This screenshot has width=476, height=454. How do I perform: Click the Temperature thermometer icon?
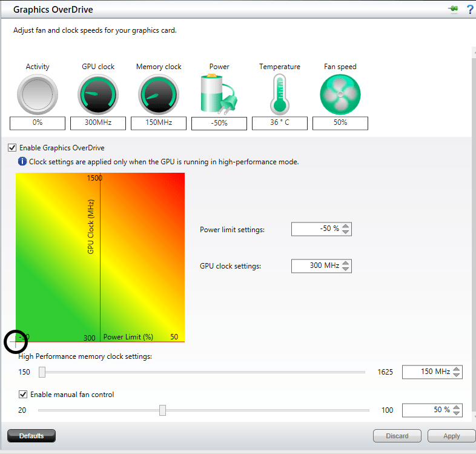coord(280,95)
